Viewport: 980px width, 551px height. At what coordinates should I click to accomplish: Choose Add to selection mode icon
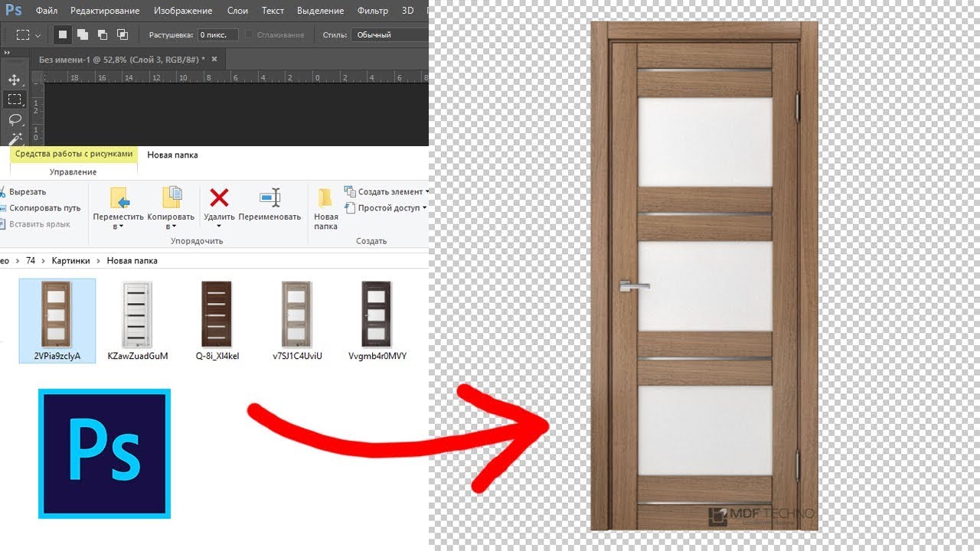(83, 34)
